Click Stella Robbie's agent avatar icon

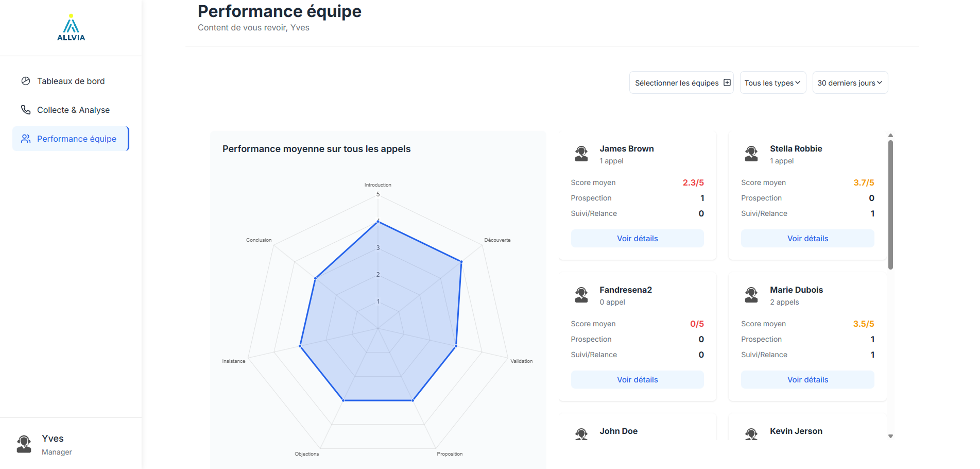coord(751,154)
